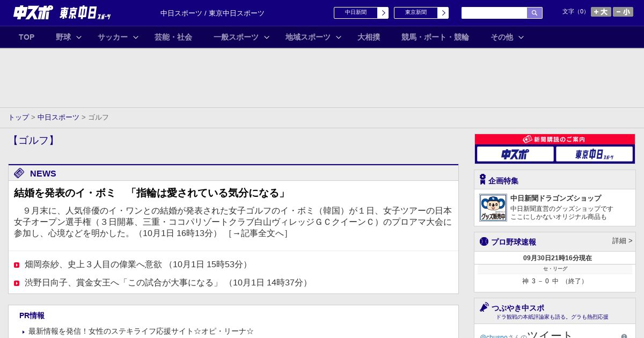The image size is (644, 338).
Task: Click the つぶやき中スポ megaphone icon
Action: (x=484, y=307)
